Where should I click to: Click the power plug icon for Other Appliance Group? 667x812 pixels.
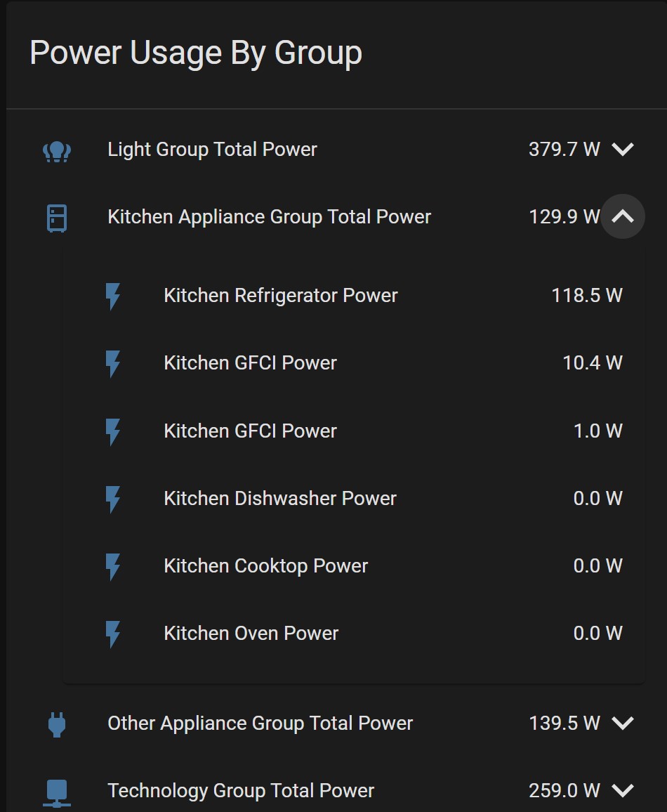tap(58, 723)
